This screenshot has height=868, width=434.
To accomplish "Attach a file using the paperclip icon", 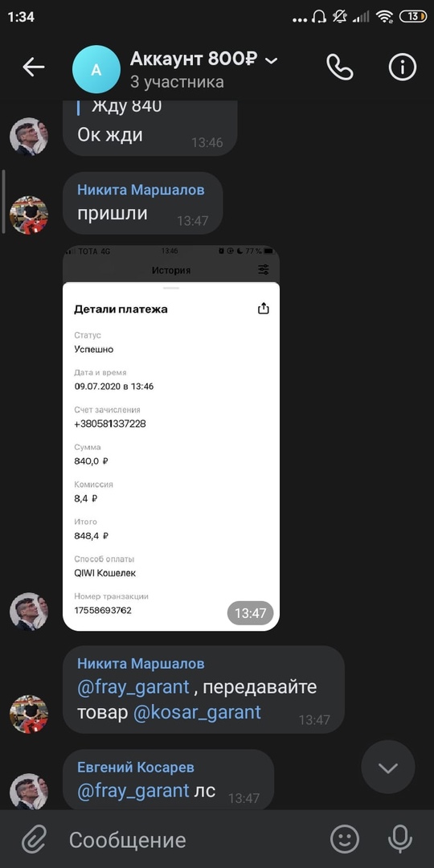I will coord(33,840).
